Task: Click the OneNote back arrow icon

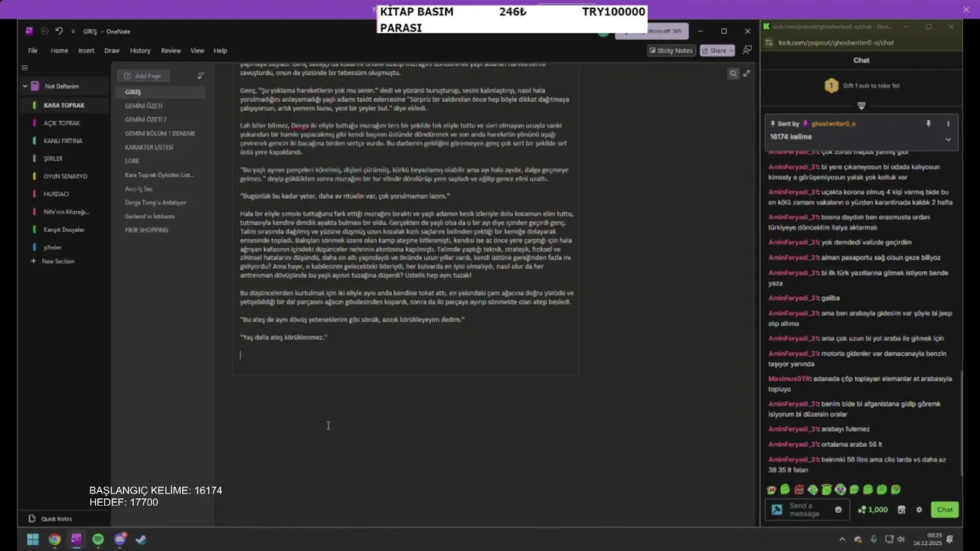Action: (44, 31)
